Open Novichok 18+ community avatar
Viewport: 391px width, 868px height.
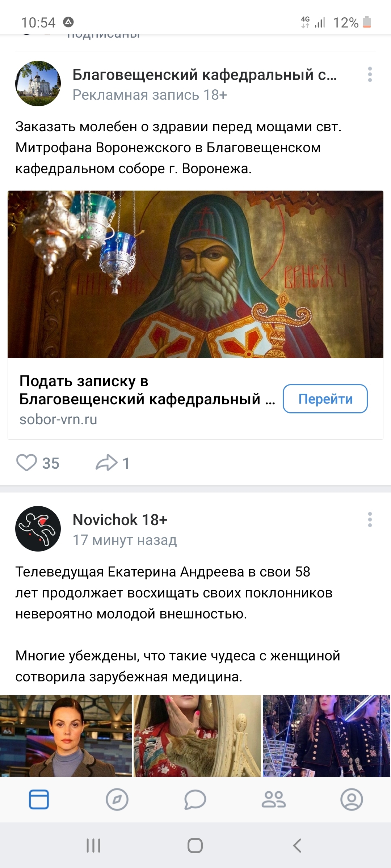point(38,529)
